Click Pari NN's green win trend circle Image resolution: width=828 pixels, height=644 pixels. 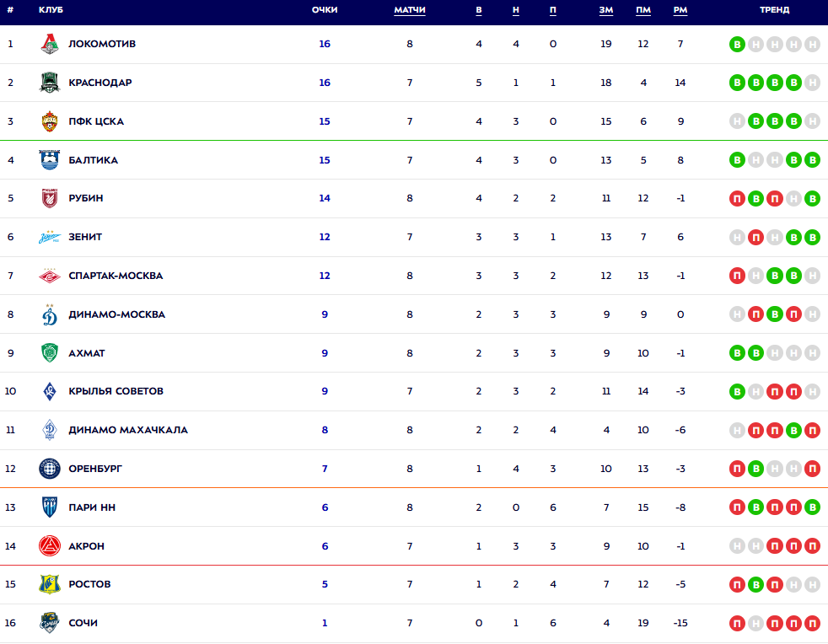click(812, 507)
